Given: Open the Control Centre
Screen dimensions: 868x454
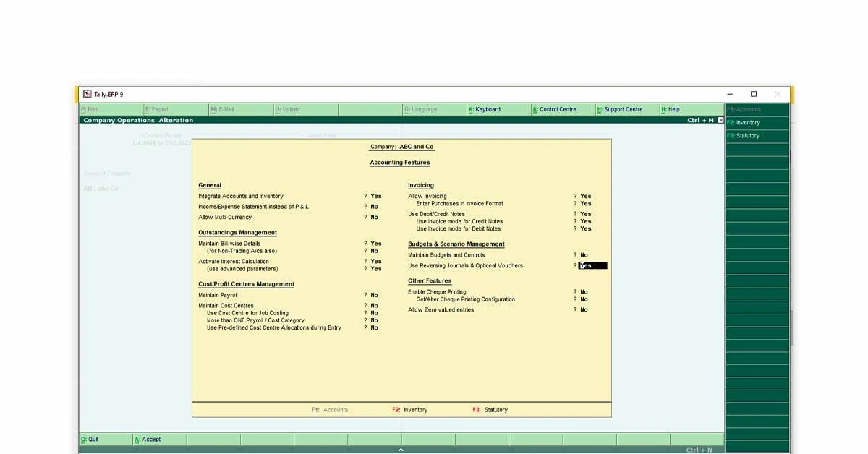Looking at the screenshot, I should (x=557, y=109).
